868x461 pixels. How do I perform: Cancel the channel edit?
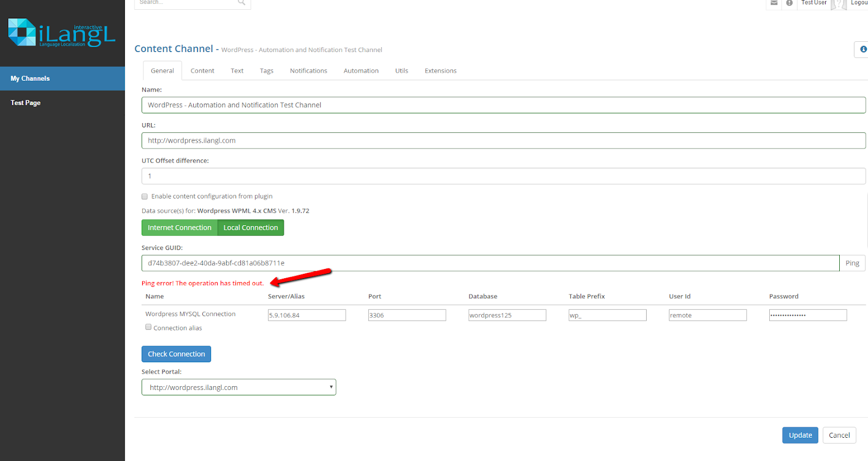[x=839, y=435]
